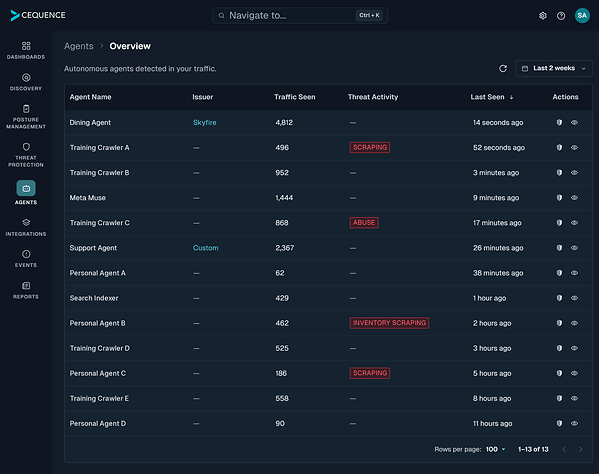Click shield icon for Personal Agent C
The height and width of the screenshot is (474, 599).
559,373
